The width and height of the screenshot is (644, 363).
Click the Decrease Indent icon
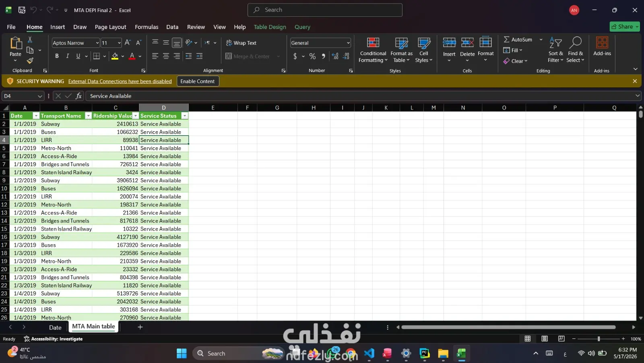tap(188, 56)
